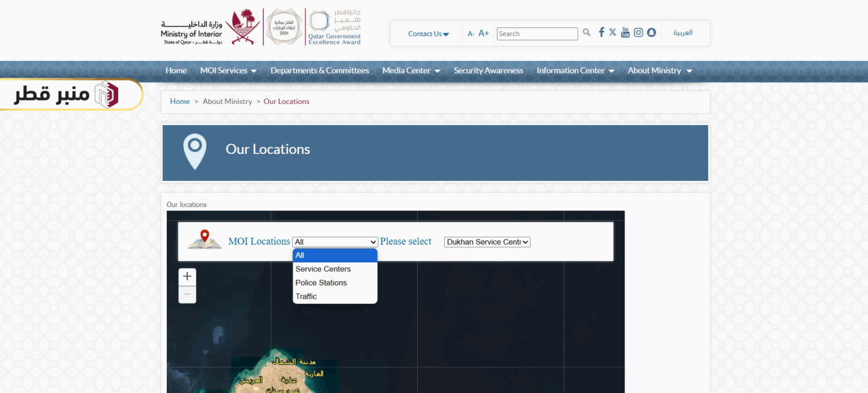Click the search magnifier icon
This screenshot has height=393, width=868.
click(x=586, y=32)
